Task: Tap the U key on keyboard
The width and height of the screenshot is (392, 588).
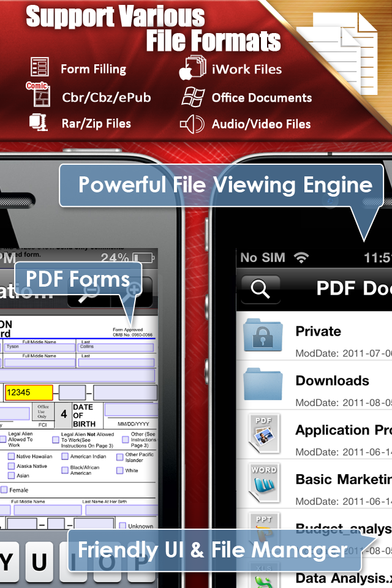Action: [x=39, y=562]
